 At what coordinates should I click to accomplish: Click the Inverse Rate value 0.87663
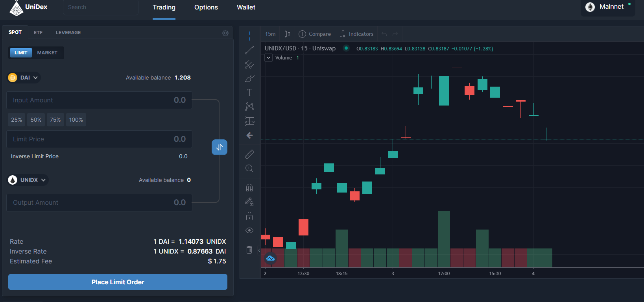coord(200,251)
